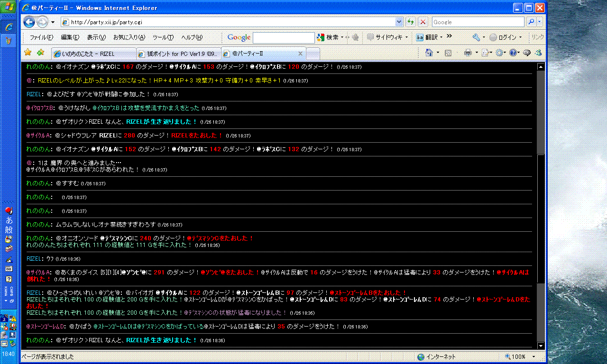Screen dimensions: 607x364
Task: Click the Home icon in the command bar
Action: 429,53
